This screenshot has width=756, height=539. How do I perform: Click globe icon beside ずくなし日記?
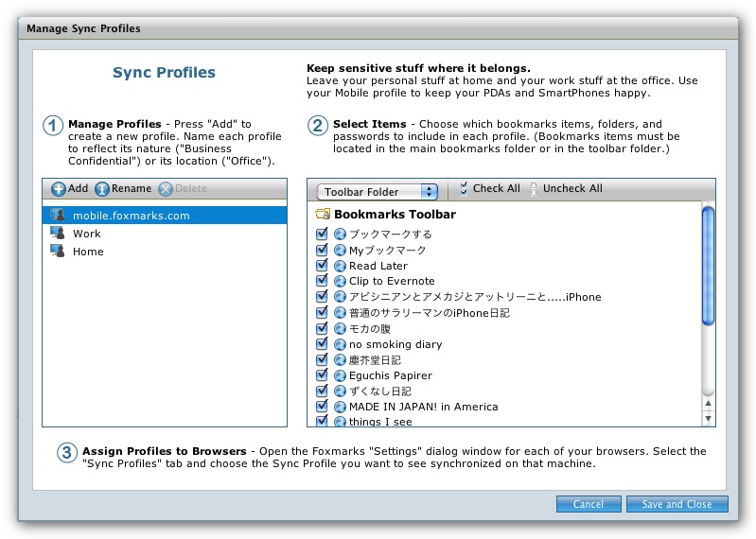pos(340,391)
